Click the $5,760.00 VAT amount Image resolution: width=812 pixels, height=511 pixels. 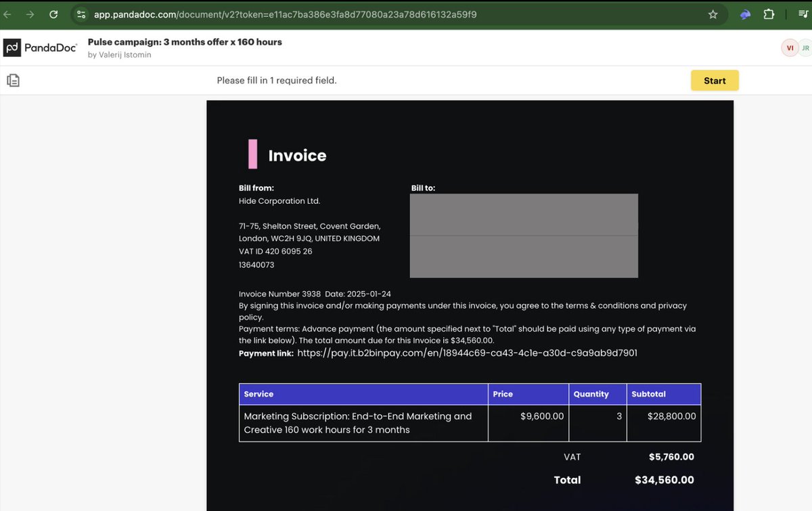click(x=671, y=457)
